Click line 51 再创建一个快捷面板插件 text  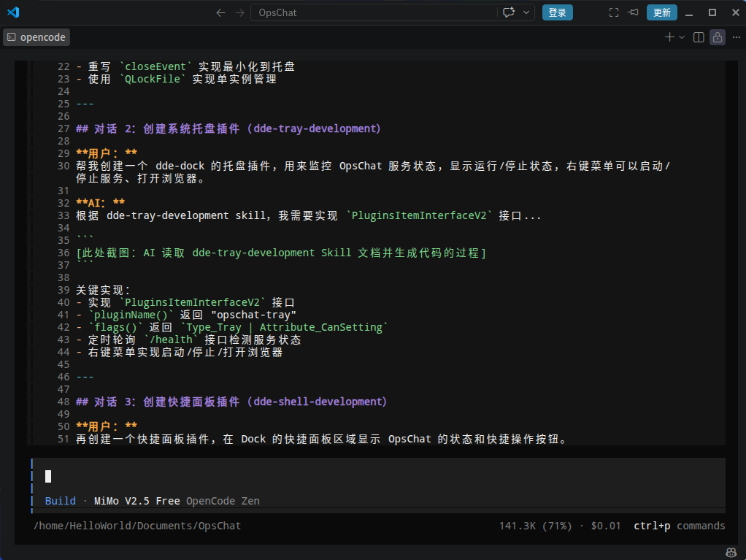(321, 439)
